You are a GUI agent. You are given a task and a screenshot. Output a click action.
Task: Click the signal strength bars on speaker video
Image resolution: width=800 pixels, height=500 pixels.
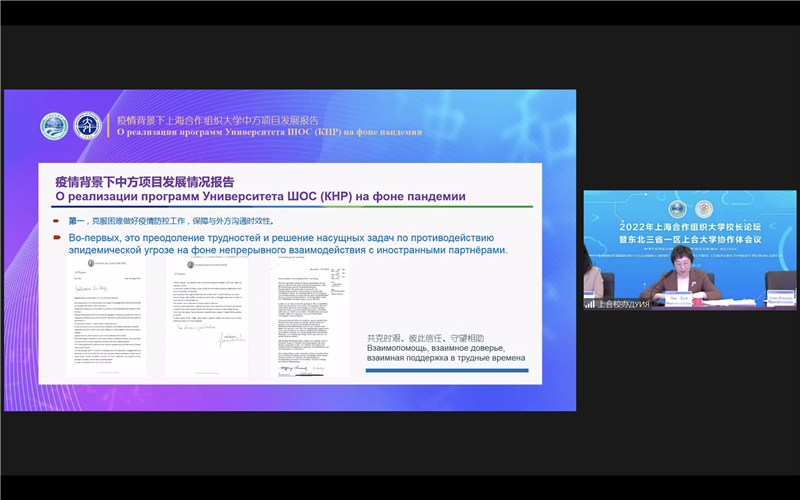coord(590,303)
